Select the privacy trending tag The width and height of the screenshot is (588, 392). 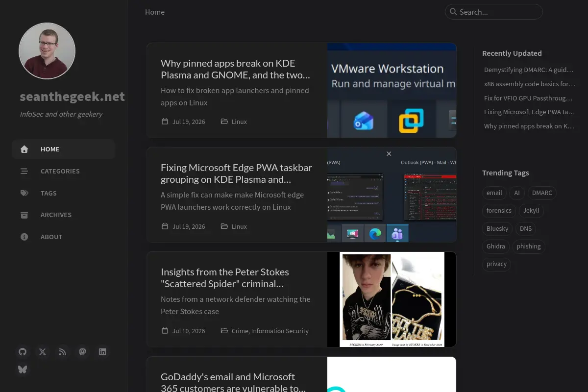(x=496, y=264)
